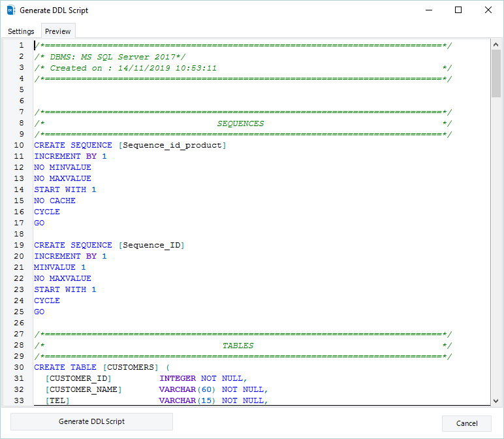Place cursor on CREATE SEQUENCE [Sequence_ID] line
504x439 pixels.
tap(109, 245)
